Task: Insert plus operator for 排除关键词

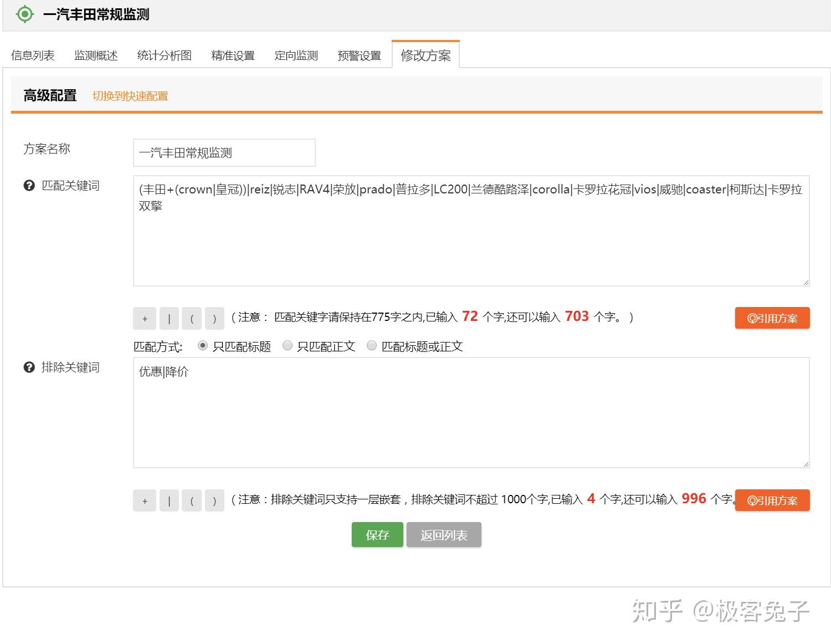Action: (145, 500)
